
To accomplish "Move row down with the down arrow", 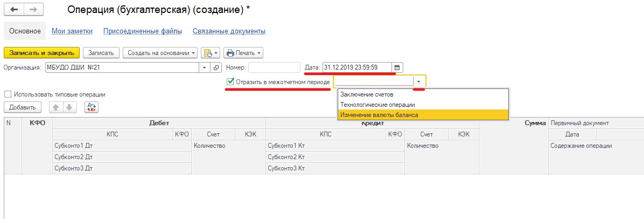I will [68, 107].
